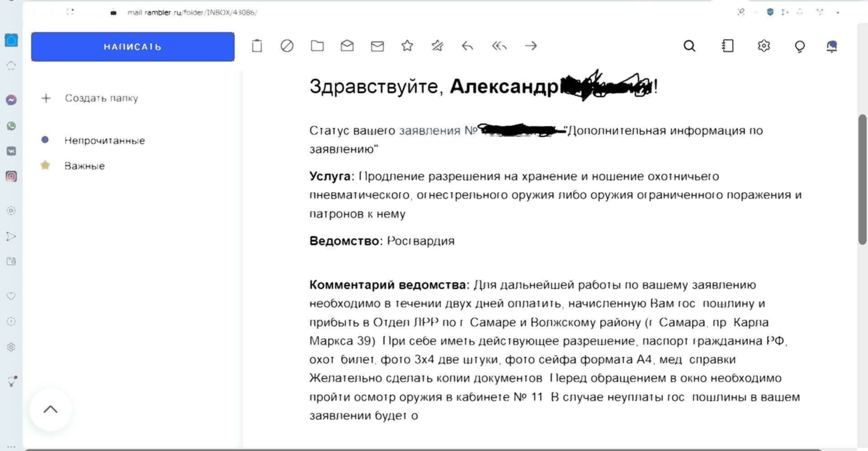Reply to the email with single arrow
Viewport: 868px width, 451px height.
(467, 46)
